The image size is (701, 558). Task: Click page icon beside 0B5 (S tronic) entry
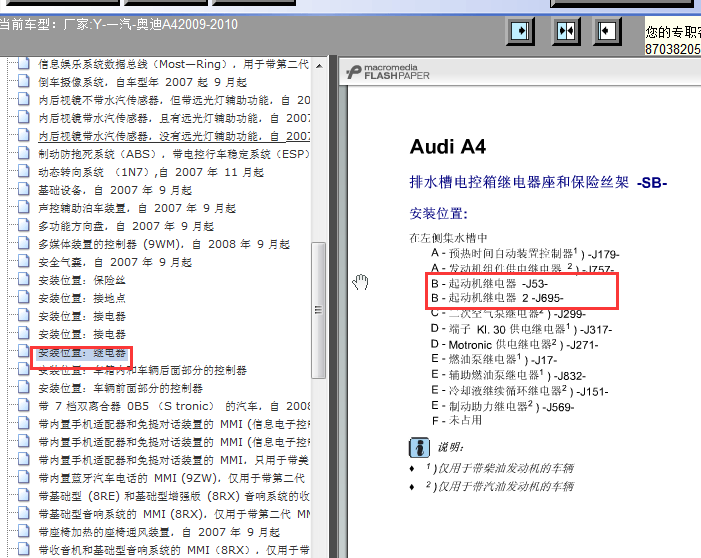[24, 404]
